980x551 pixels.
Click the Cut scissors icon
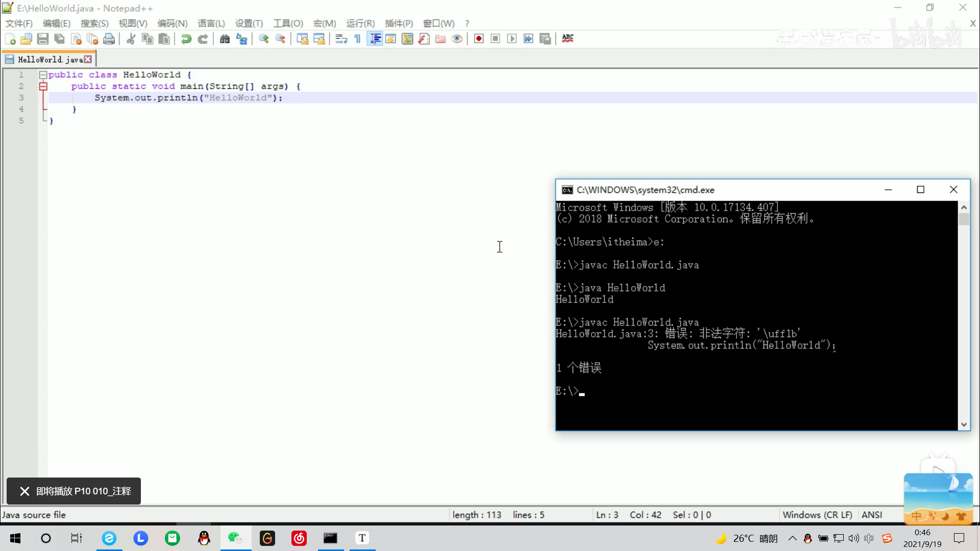pos(131,39)
